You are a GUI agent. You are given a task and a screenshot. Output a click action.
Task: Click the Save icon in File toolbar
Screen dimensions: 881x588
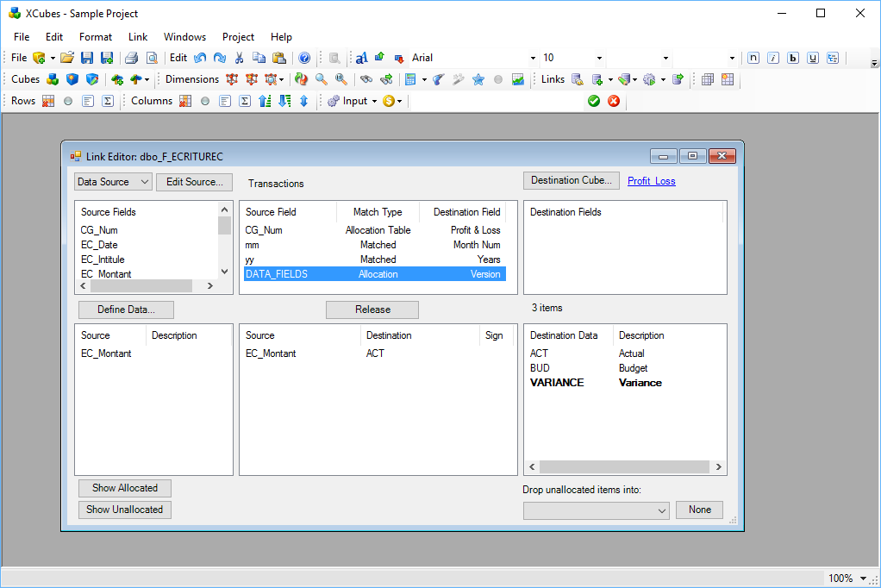point(87,58)
